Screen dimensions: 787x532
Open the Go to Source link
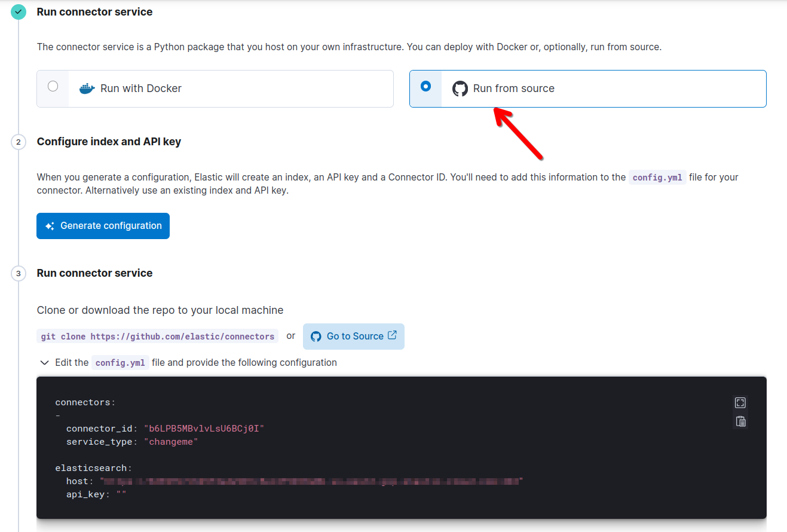tap(354, 337)
